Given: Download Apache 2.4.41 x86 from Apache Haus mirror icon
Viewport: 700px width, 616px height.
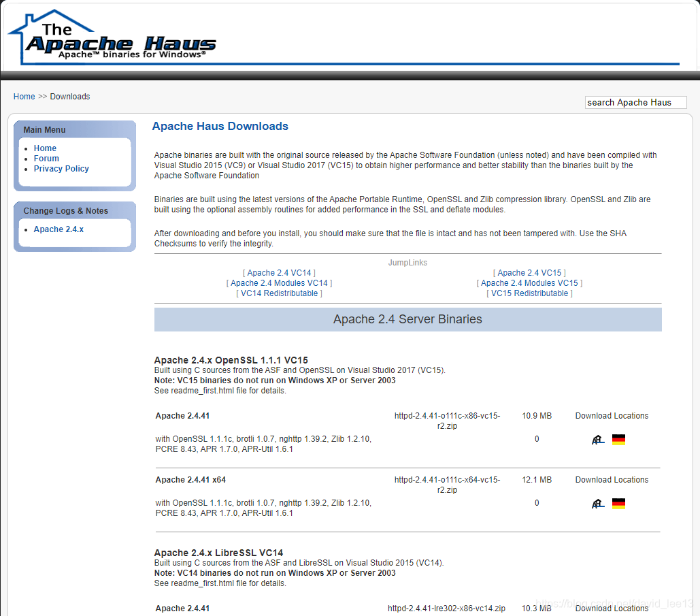Looking at the screenshot, I should pyautogui.click(x=598, y=440).
